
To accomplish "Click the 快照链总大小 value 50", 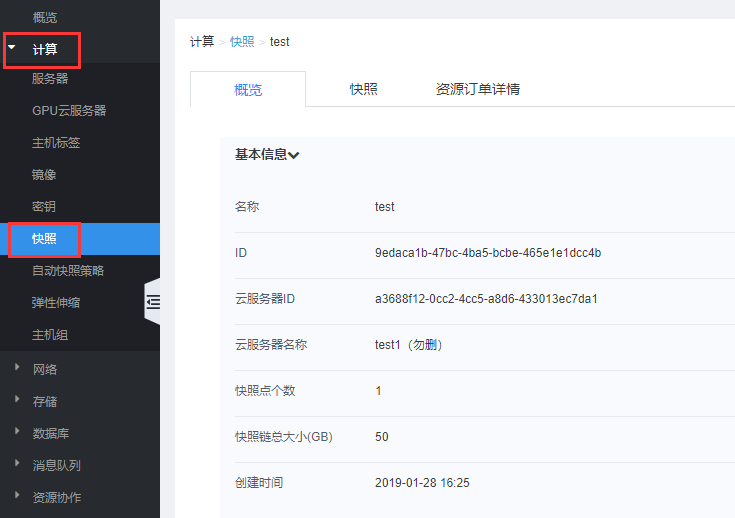I will coord(382,436).
